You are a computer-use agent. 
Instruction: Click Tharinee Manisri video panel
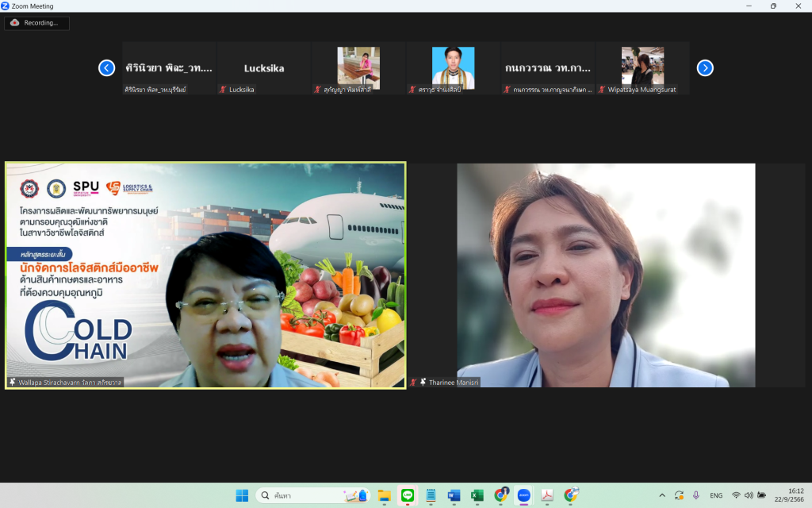606,275
